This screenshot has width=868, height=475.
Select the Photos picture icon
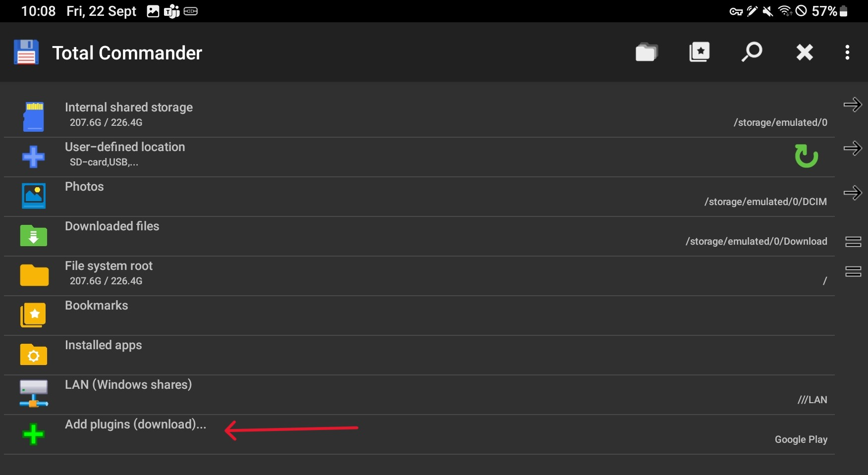tap(34, 196)
